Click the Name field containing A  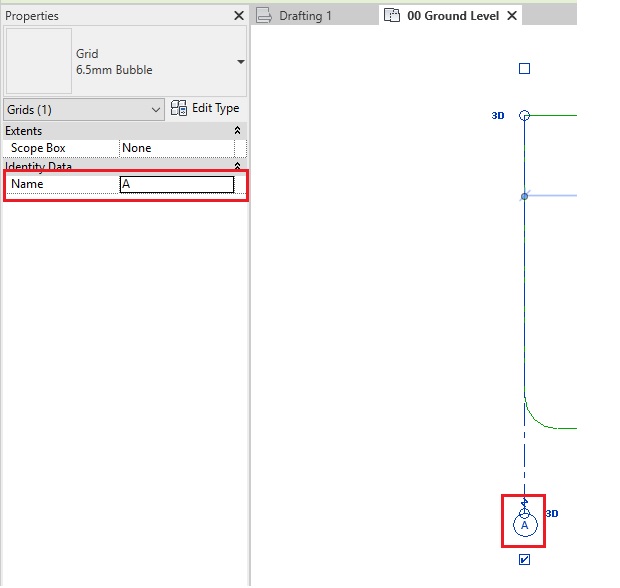pyautogui.click(x=177, y=184)
